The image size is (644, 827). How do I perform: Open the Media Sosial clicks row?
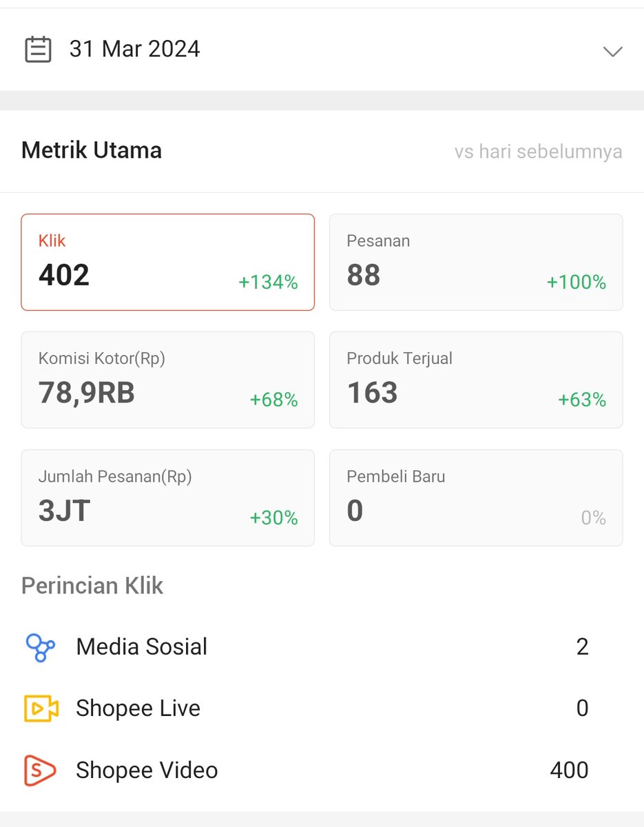pos(322,647)
